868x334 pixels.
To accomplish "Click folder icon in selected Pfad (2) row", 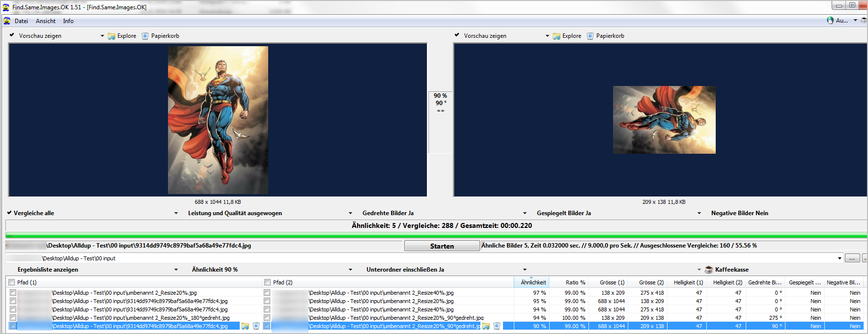I will point(486,326).
